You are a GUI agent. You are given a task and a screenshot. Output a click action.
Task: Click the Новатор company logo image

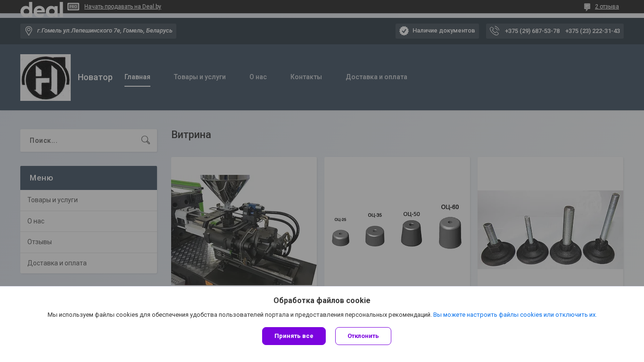pos(45,77)
